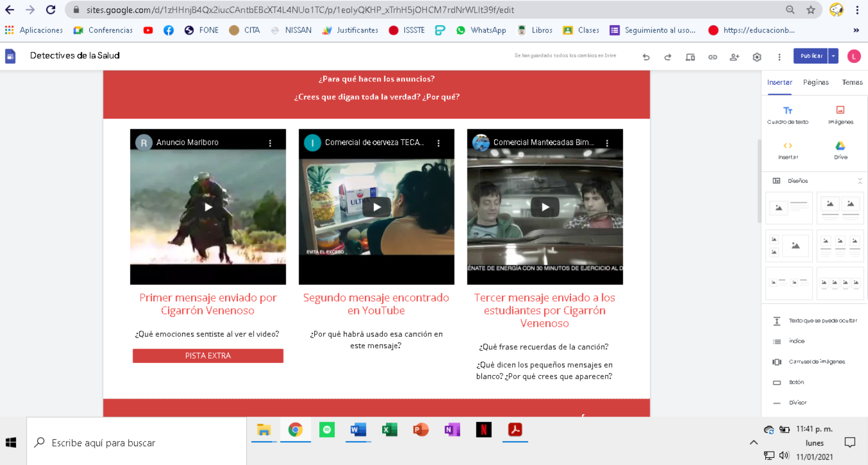The height and width of the screenshot is (465, 868).
Task: Show hidden system tray icons
Action: coord(753,443)
